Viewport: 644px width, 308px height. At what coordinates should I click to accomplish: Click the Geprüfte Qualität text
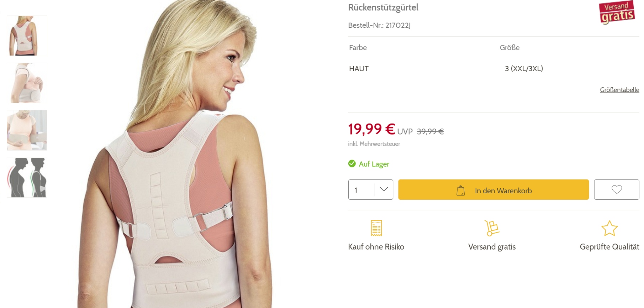pyautogui.click(x=609, y=247)
